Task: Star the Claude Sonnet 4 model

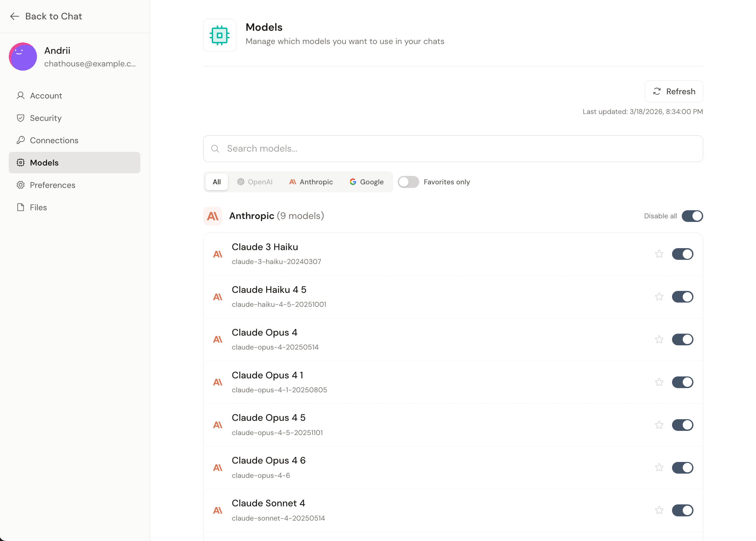Action: (659, 510)
